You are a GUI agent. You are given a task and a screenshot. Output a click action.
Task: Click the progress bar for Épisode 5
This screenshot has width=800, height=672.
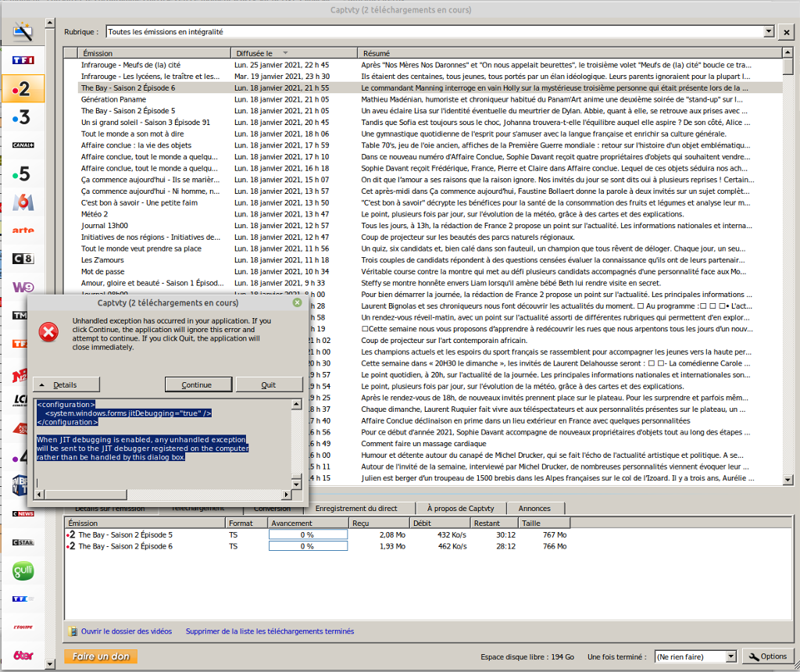tap(308, 534)
